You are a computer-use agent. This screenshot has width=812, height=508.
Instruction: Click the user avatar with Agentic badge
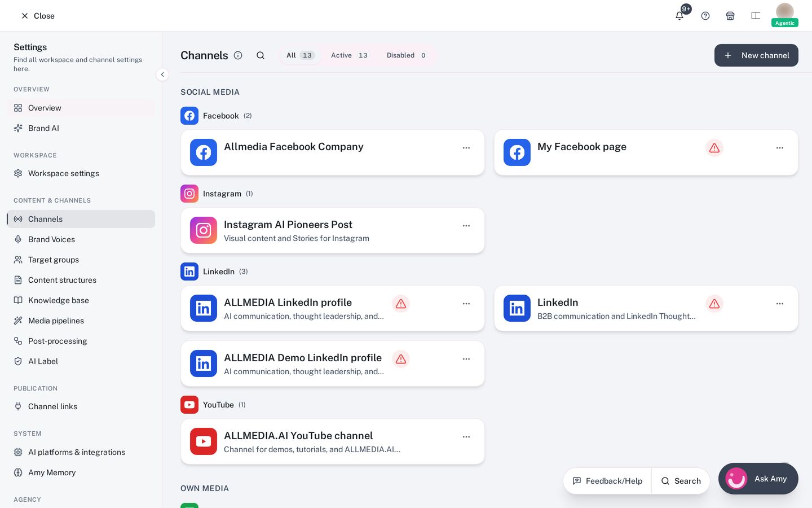coord(785,15)
